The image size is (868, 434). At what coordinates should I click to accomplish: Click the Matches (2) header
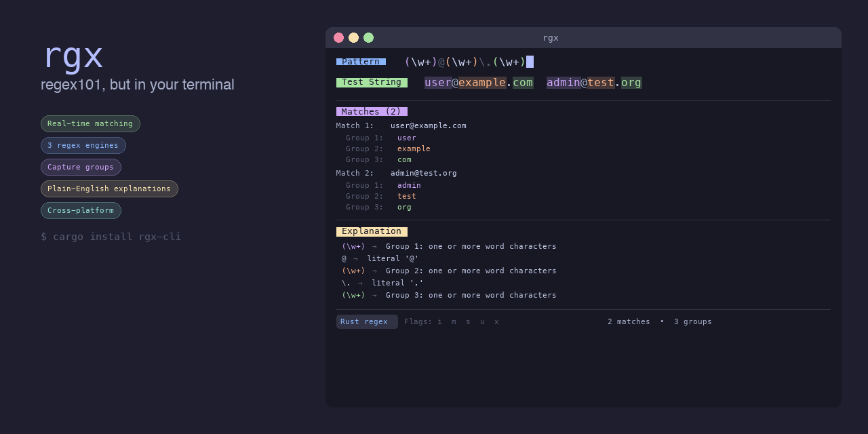pyautogui.click(x=372, y=111)
